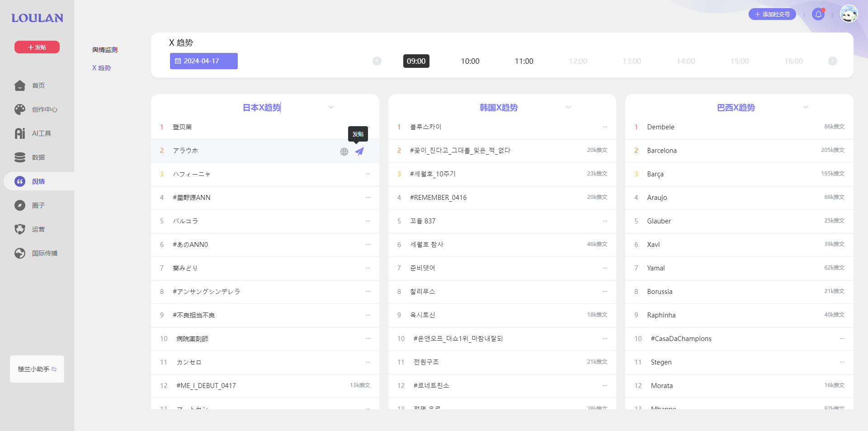Image resolution: width=868 pixels, height=431 pixels.
Task: Click the database stack icon for 数据
Action: (20, 157)
